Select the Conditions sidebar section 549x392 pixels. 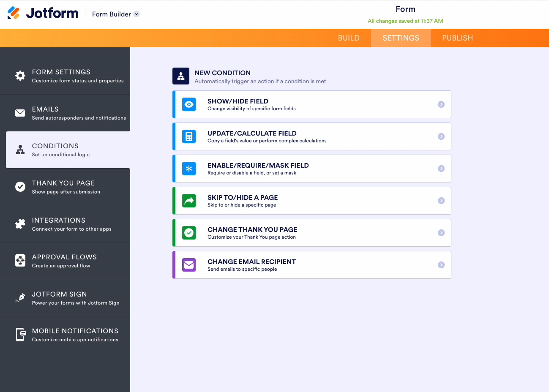68,150
